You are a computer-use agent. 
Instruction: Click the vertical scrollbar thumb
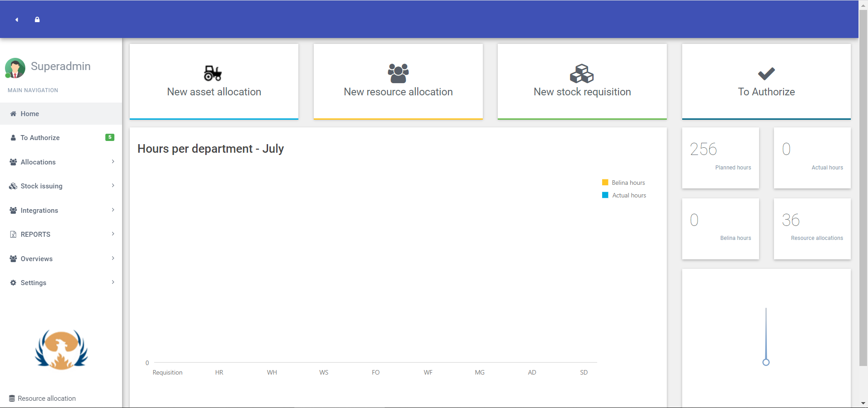(863, 188)
